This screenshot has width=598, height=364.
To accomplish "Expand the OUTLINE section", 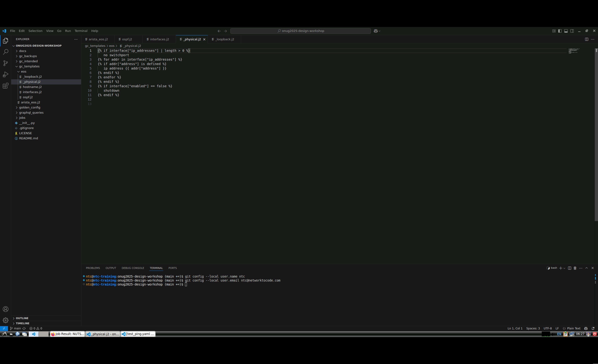I will point(22,318).
